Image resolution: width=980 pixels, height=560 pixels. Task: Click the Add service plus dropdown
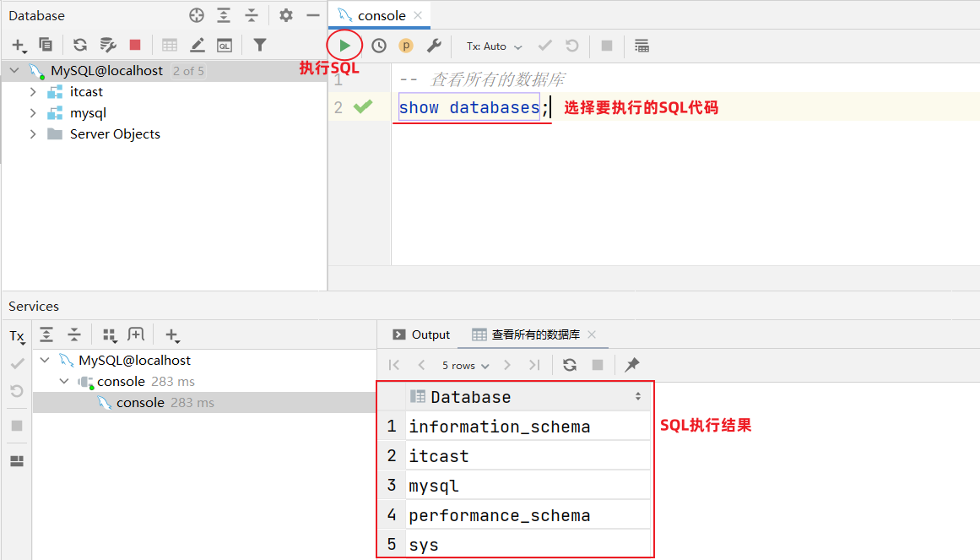[172, 335]
